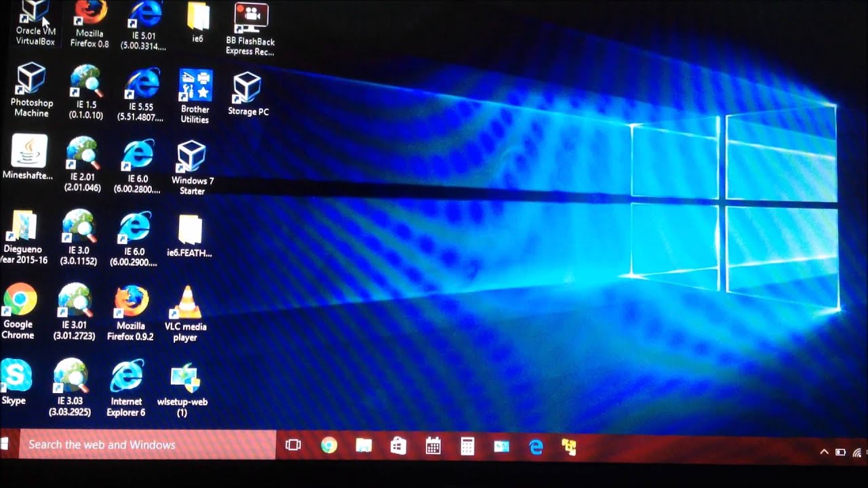Select the IE 1.5 (0.1.0.10) shortcut
This screenshot has width=868, height=488.
pyautogui.click(x=86, y=92)
